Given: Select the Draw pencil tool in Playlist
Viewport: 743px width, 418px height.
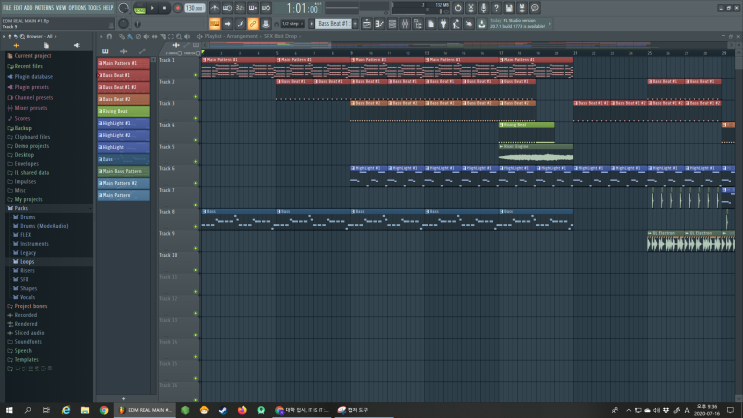Looking at the screenshot, I should (122, 36).
